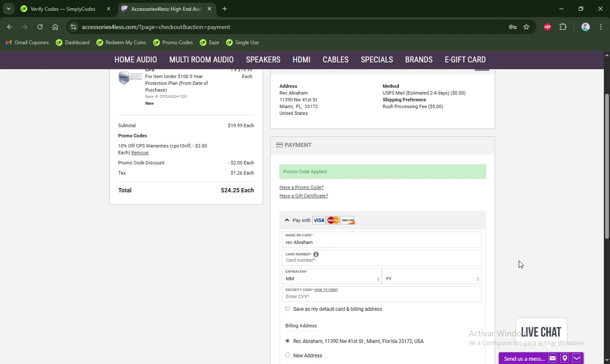Click the Discover card logo
This screenshot has height=364, width=610.
pyautogui.click(x=348, y=220)
